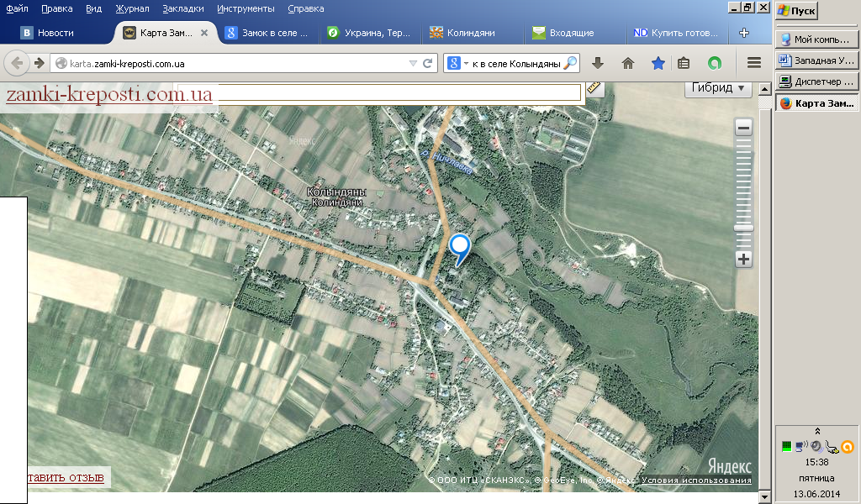Image resolution: width=861 pixels, height=504 pixels.
Task: Click the 15:38 clock in tray
Action: point(816,462)
